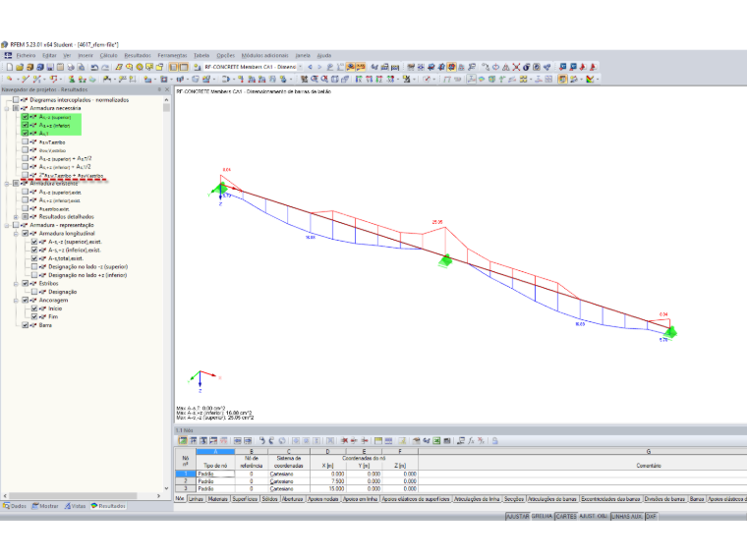Click the fx formula icon in table toolbar
This screenshot has height=560, width=747.
click(471, 441)
